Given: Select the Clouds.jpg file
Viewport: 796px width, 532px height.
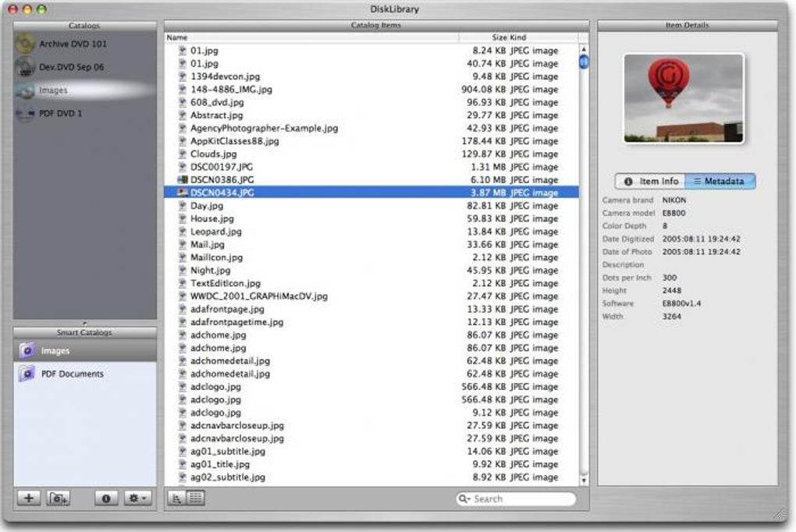Looking at the screenshot, I should 371,154.
